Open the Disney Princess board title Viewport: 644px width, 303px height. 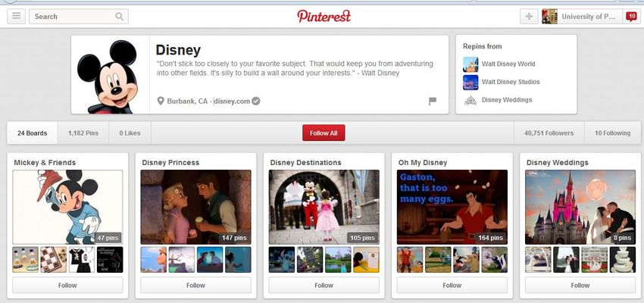pyautogui.click(x=170, y=163)
